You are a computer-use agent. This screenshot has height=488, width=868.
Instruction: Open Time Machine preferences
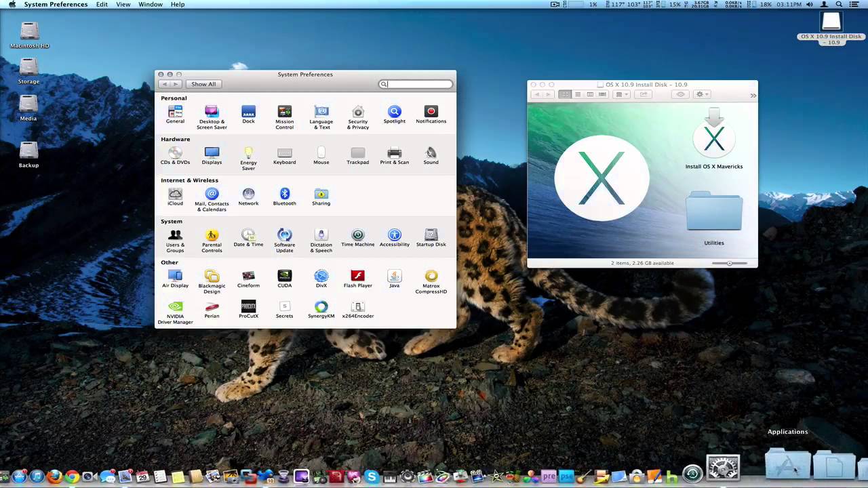tap(358, 237)
